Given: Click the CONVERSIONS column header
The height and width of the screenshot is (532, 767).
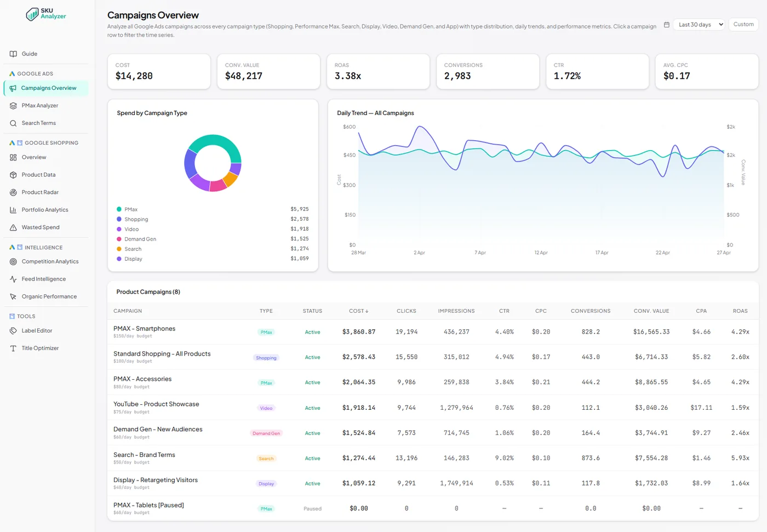Looking at the screenshot, I should click(x=591, y=311).
